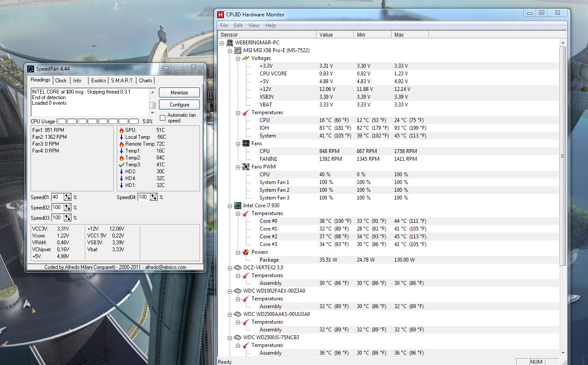Click the thermometer icon under OCZ-VERTEX2
This screenshot has width=588, height=365.
tap(246, 275)
